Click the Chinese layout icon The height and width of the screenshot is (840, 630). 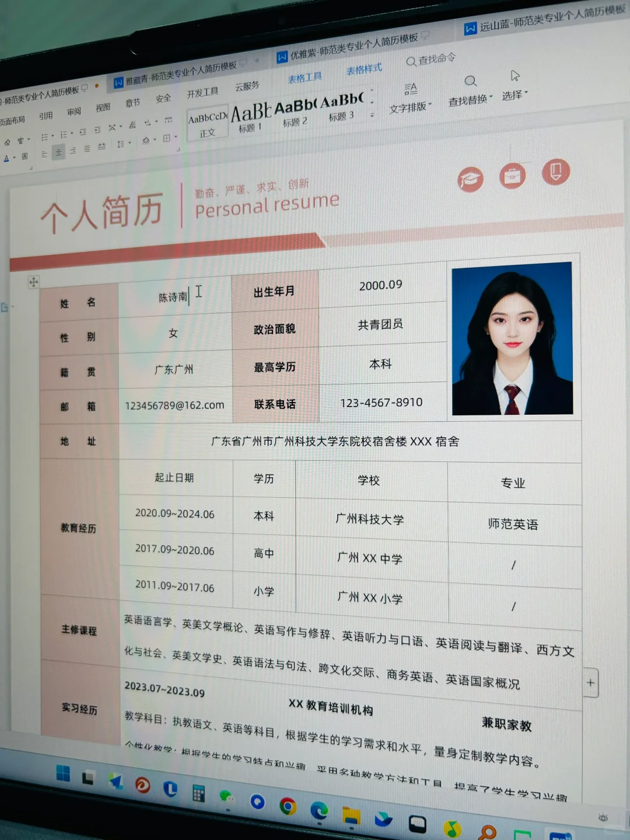[x=112, y=127]
